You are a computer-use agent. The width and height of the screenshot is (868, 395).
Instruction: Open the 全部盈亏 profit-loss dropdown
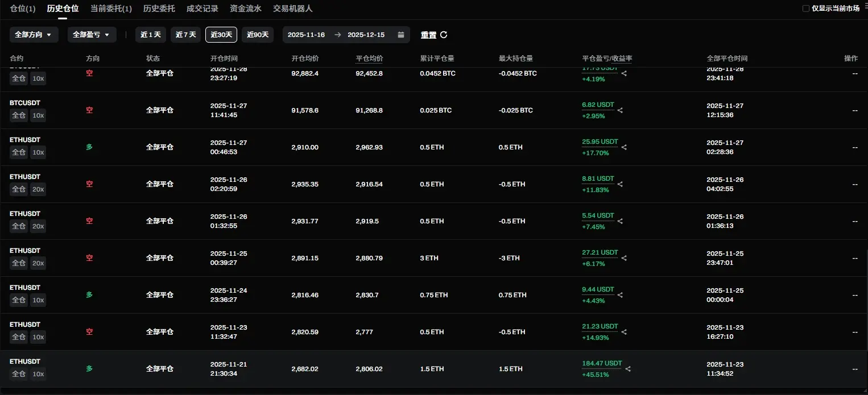(92, 35)
